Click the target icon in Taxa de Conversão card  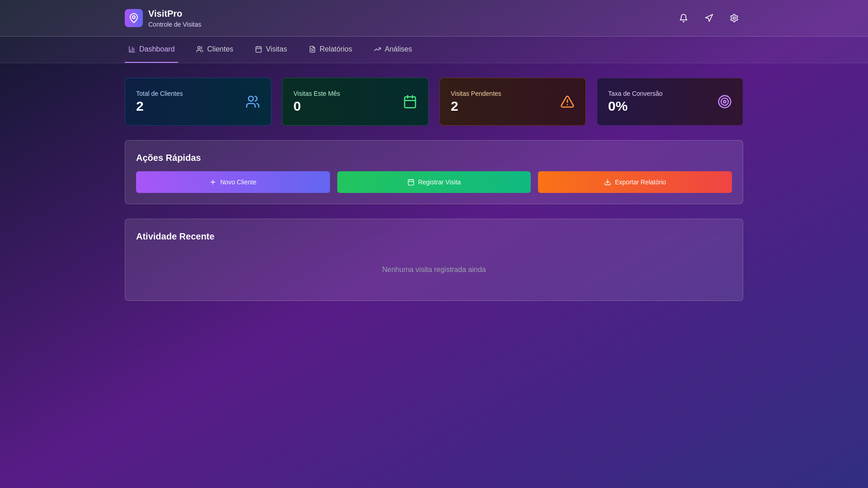(725, 102)
